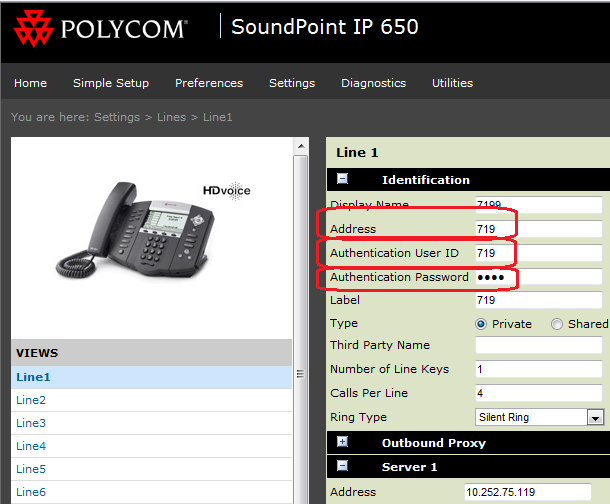Image resolution: width=610 pixels, height=504 pixels.
Task: Expand the Outbound Proxy section
Action: 342,442
